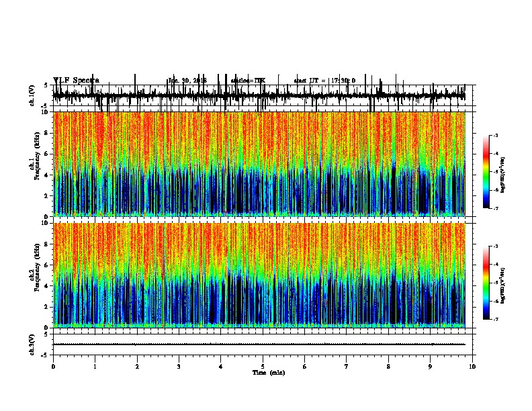Click the time axis tick label "3"
The width and height of the screenshot is (532, 411).
pos(179,367)
